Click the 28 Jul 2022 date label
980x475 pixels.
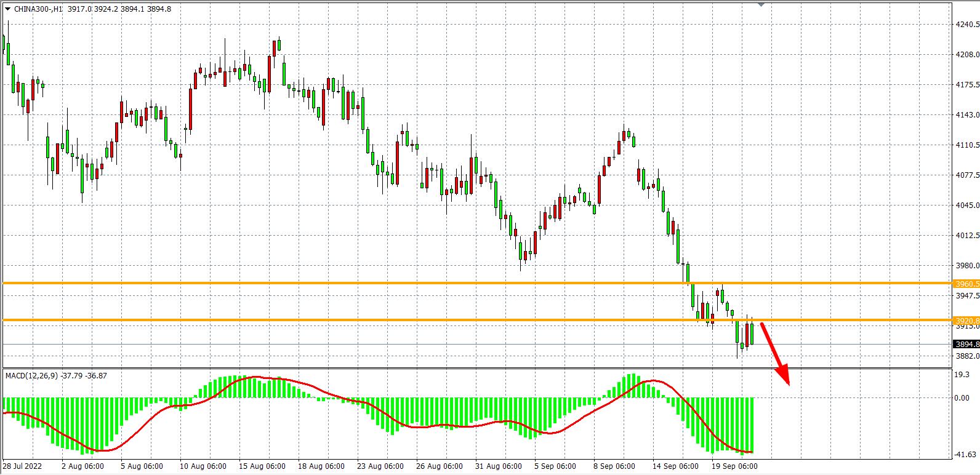(23, 466)
